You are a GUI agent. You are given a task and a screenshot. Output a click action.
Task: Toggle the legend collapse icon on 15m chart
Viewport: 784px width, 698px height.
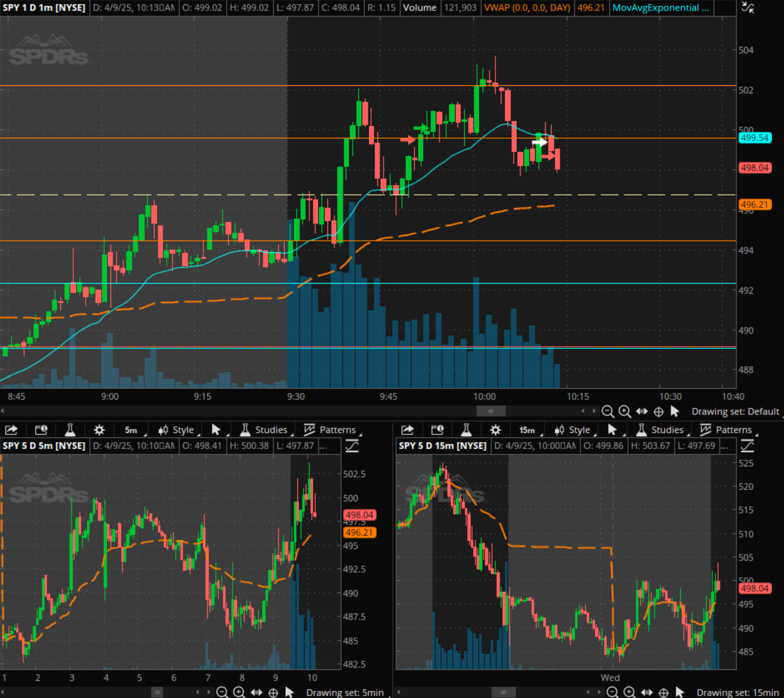pos(747,446)
